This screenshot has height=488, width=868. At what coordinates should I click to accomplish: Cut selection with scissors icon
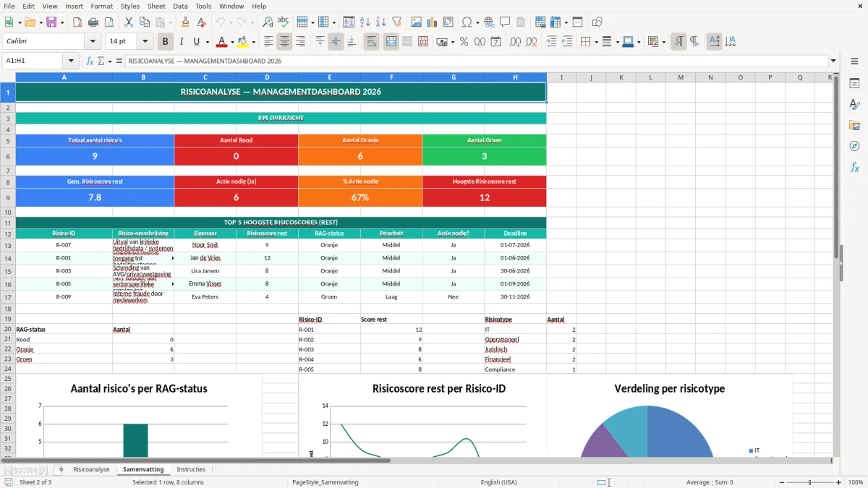(x=128, y=22)
